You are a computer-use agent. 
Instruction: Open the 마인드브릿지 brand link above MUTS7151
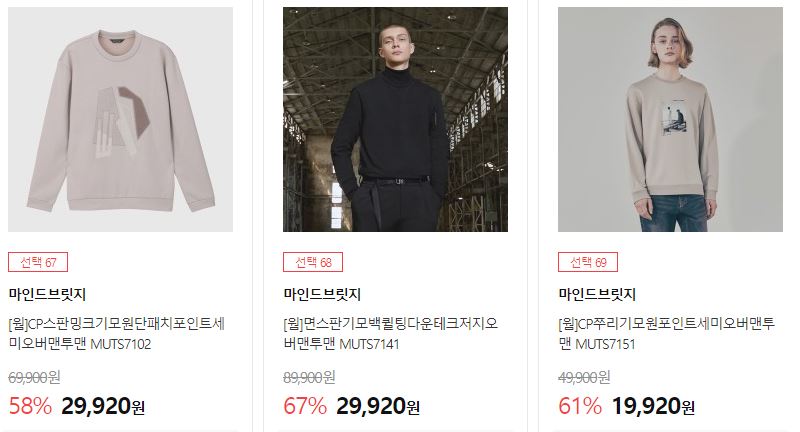[x=597, y=294]
